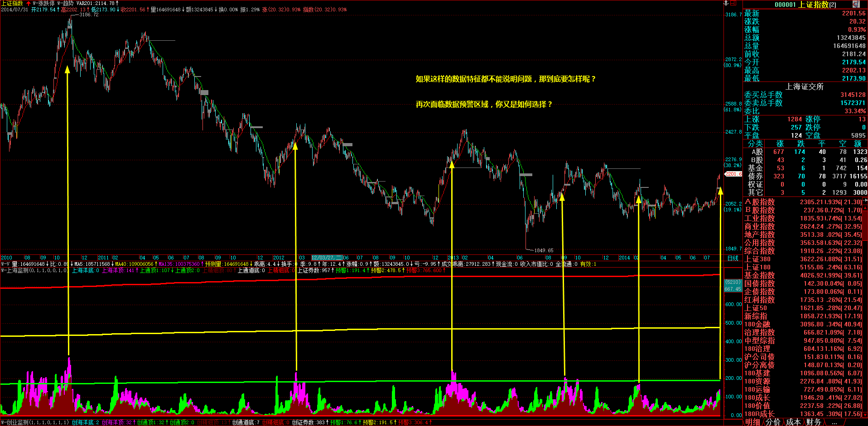Open the 财务 tab
Image resolution: width=868 pixels, height=426 pixels.
(x=813, y=422)
